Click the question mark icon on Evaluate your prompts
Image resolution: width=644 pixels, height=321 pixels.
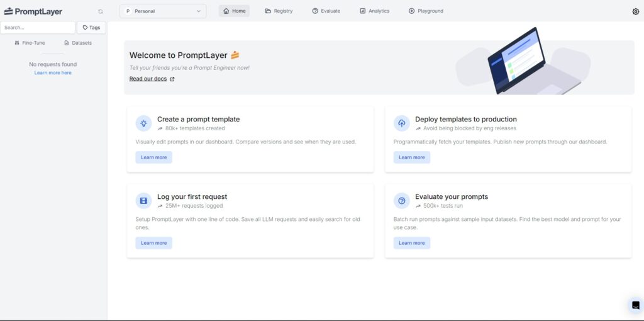point(402,201)
